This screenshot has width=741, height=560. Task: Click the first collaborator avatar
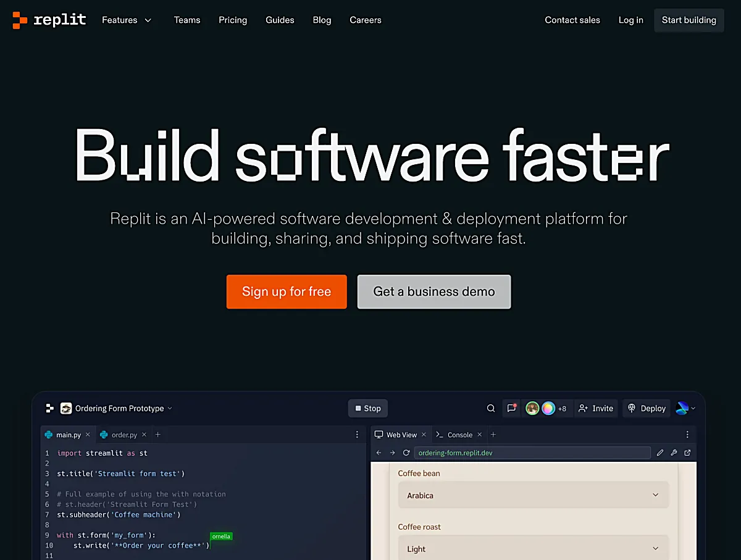pyautogui.click(x=532, y=408)
